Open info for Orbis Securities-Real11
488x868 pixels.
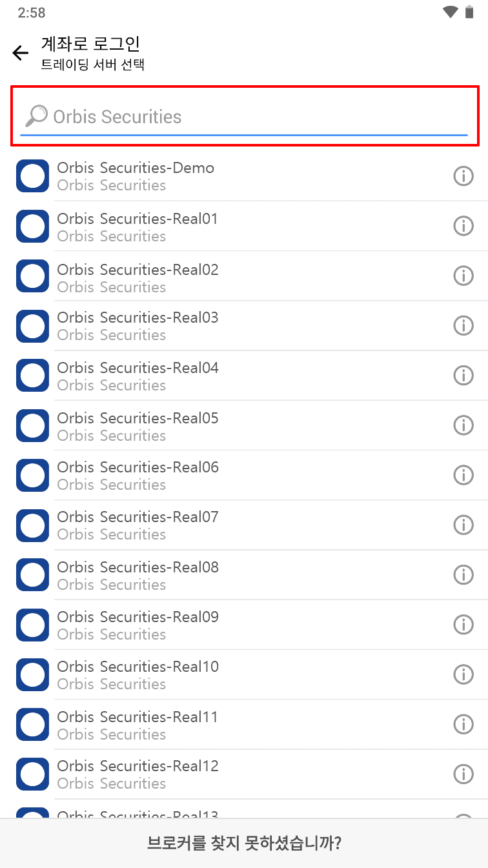[x=463, y=724]
